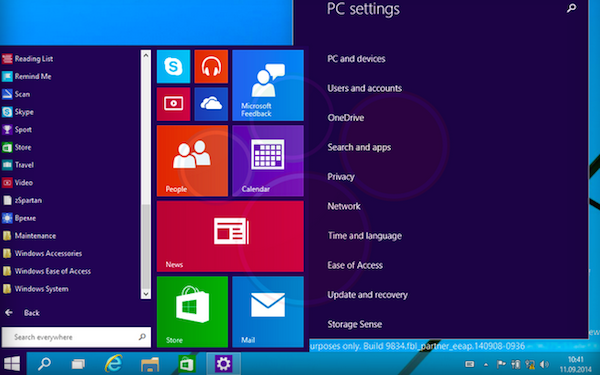Open the Mail tile
Viewport: 600px width, 375px height.
pos(268,311)
